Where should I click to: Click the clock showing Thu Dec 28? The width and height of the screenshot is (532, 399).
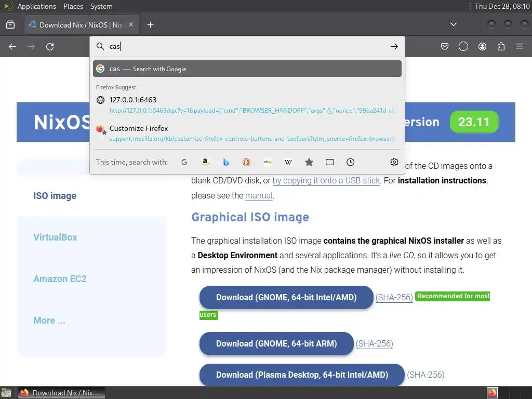coord(502,6)
